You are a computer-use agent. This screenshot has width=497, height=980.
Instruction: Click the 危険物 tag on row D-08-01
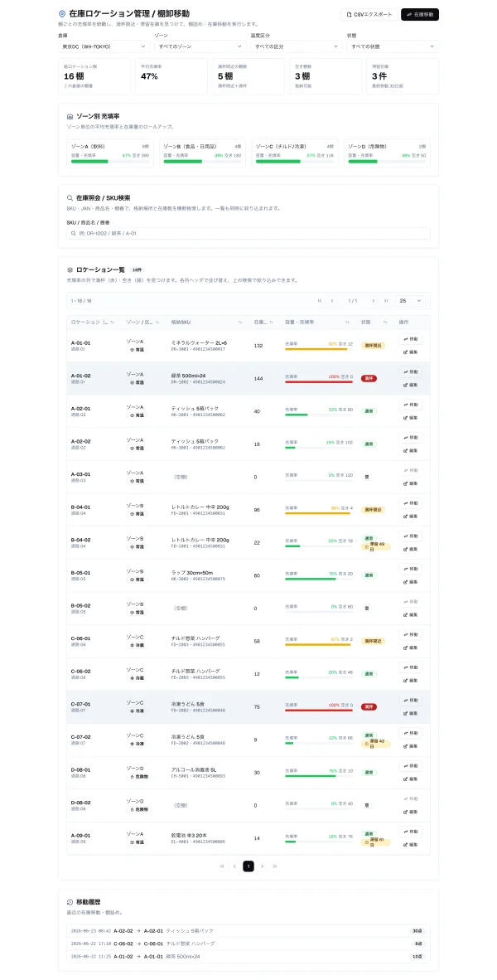pos(138,776)
